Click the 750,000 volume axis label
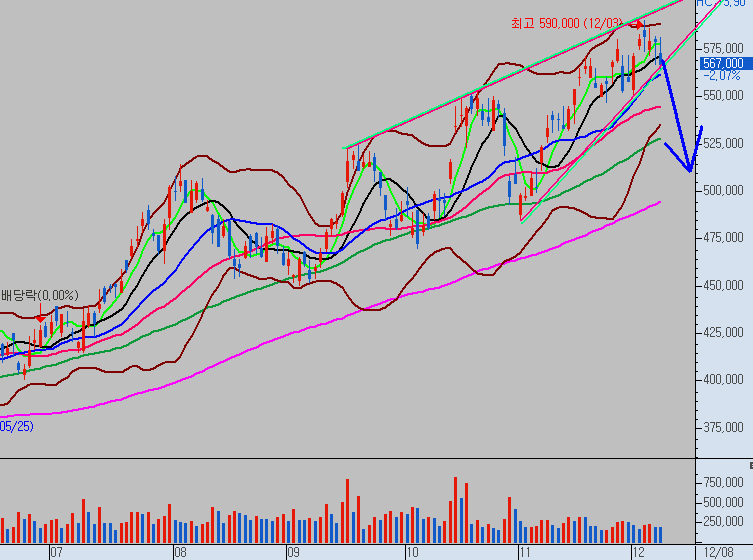Screen dimensions: 753x560 point(722,483)
